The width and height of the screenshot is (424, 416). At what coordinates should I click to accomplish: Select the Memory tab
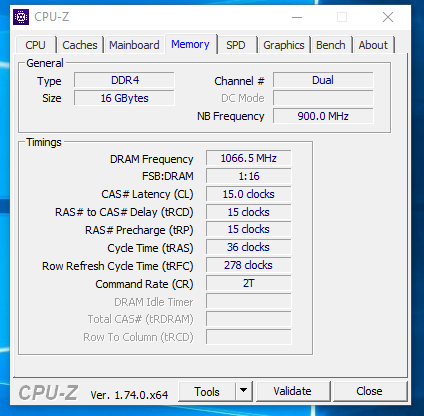pyautogui.click(x=191, y=44)
